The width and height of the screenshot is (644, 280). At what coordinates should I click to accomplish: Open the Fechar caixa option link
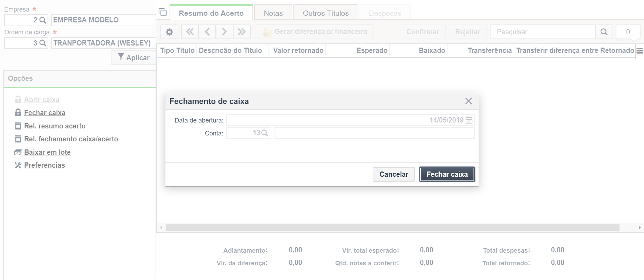point(45,113)
